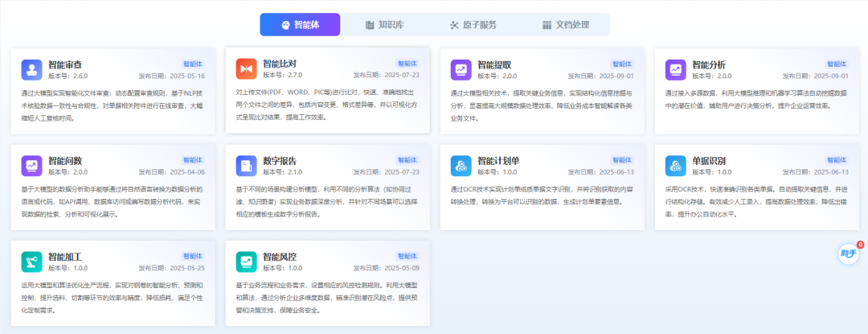This screenshot has width=868, height=334.
Task: Click the 智能比对 orange icon
Action: tap(247, 69)
